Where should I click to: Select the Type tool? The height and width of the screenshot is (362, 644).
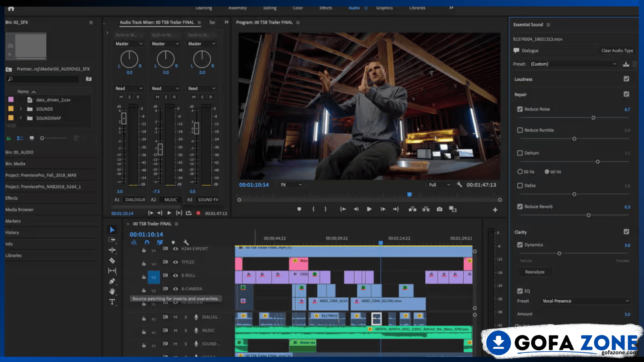(112, 302)
